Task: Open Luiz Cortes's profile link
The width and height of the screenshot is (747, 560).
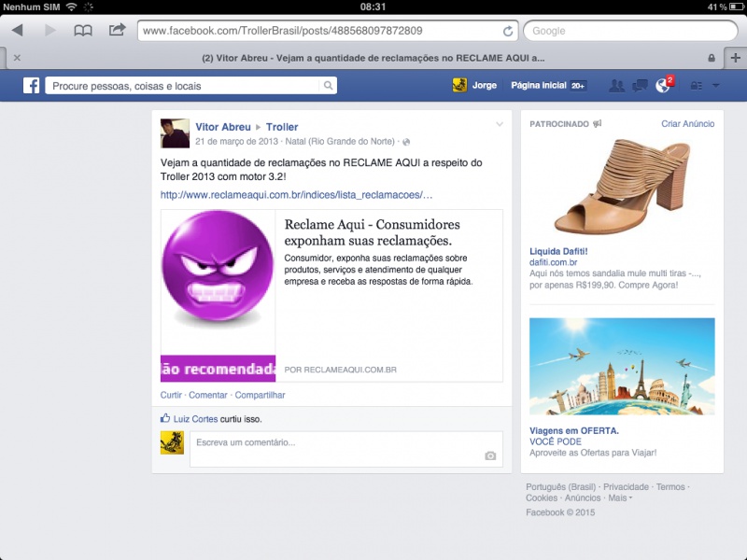Action: [x=195, y=419]
